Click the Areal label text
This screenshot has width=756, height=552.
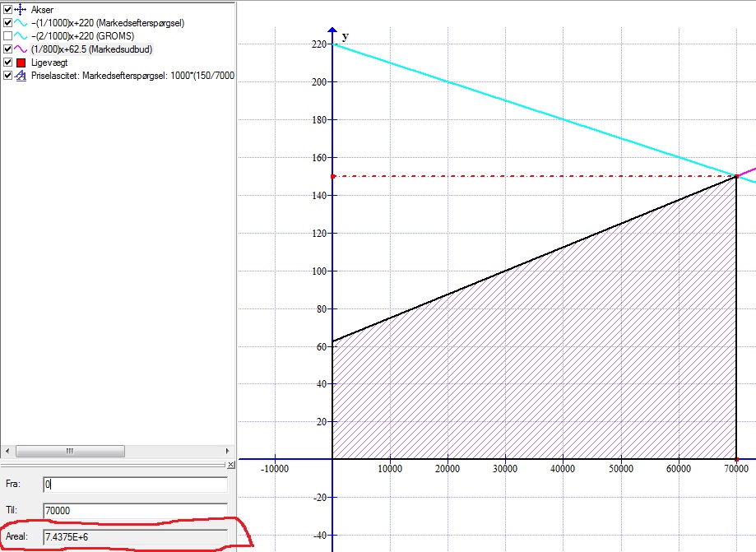[17, 536]
